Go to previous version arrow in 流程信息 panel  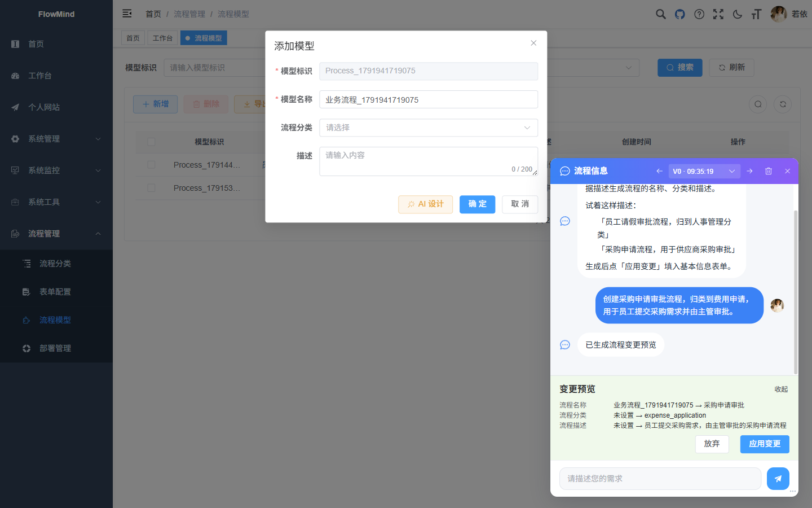[659, 171]
